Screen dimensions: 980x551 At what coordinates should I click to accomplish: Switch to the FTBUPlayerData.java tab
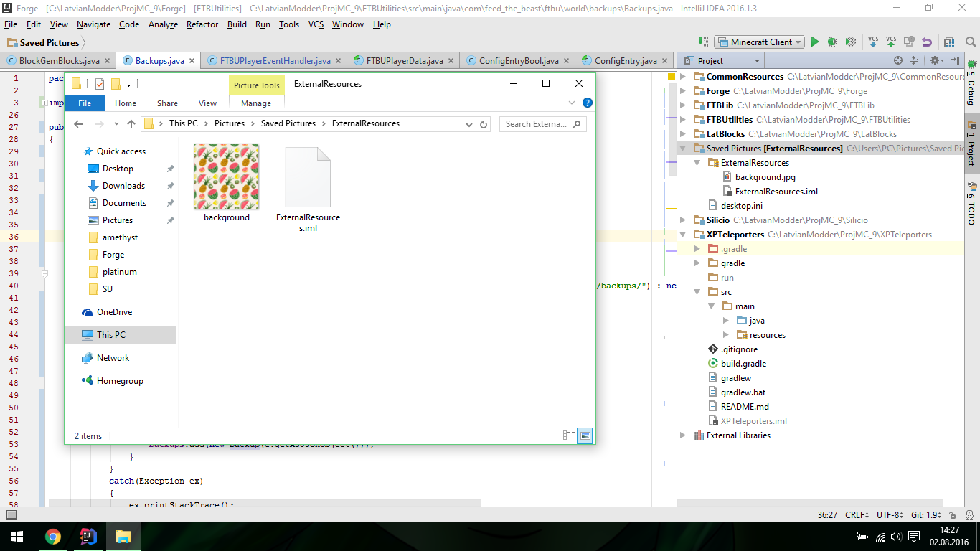pyautogui.click(x=404, y=61)
